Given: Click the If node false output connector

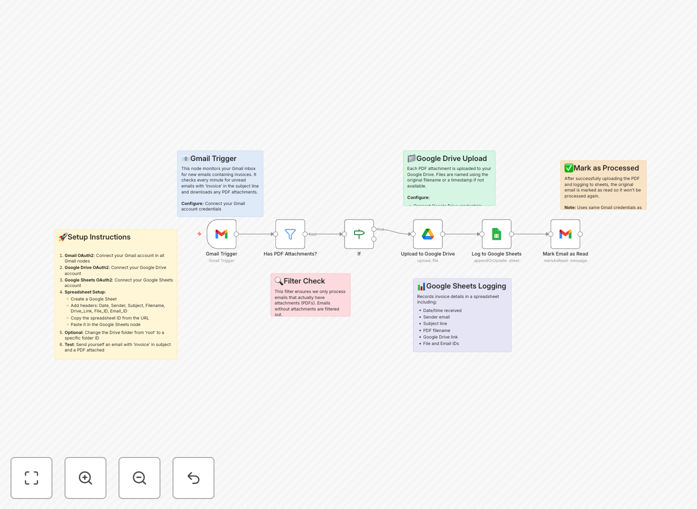Looking at the screenshot, I should pyautogui.click(x=374, y=239).
